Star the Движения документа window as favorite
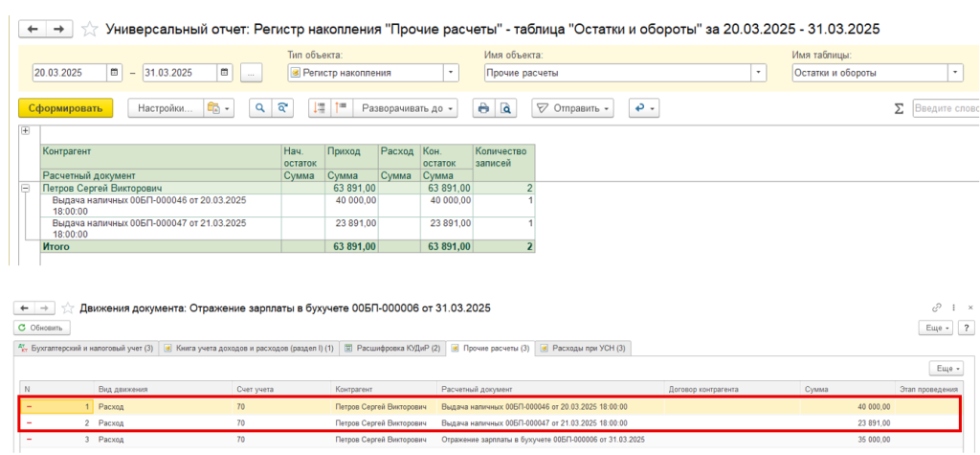This screenshot has width=980, height=455. pyautogui.click(x=67, y=307)
